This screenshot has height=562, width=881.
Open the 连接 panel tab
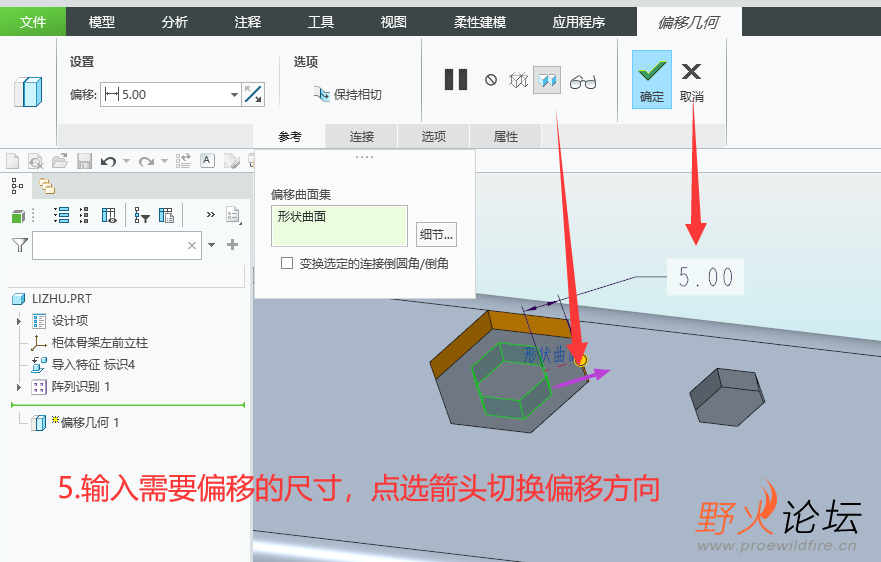[362, 137]
